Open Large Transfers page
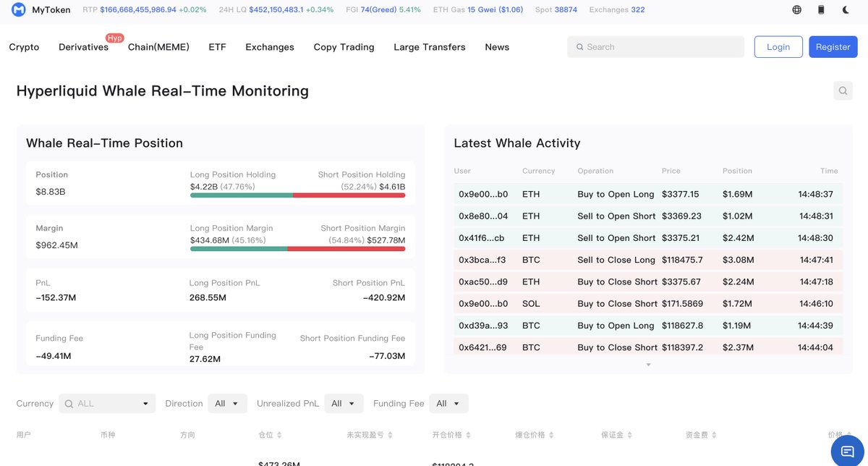868x466 pixels. pos(430,47)
